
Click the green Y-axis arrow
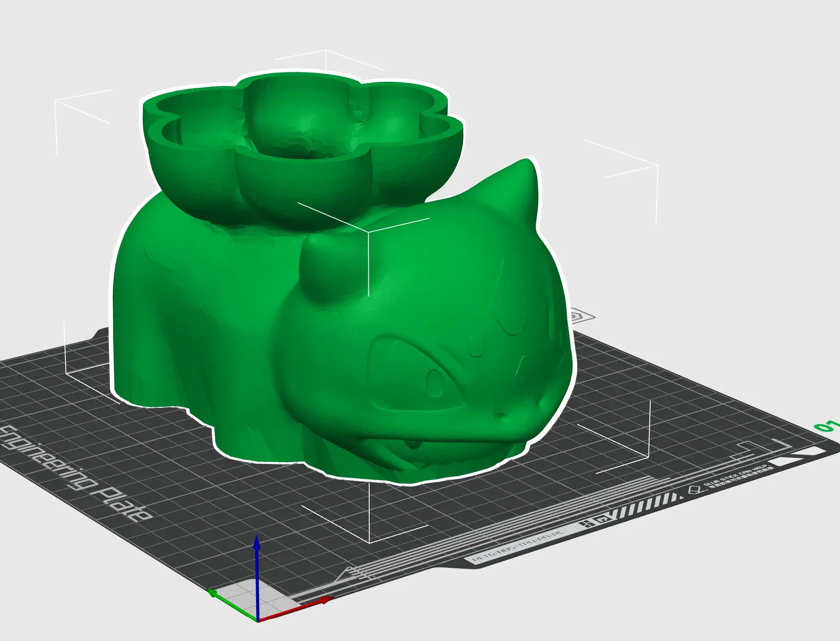pos(232,606)
